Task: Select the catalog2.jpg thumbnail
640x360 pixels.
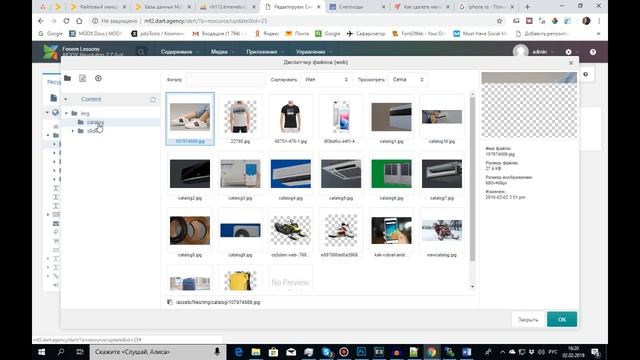Action: [190, 176]
